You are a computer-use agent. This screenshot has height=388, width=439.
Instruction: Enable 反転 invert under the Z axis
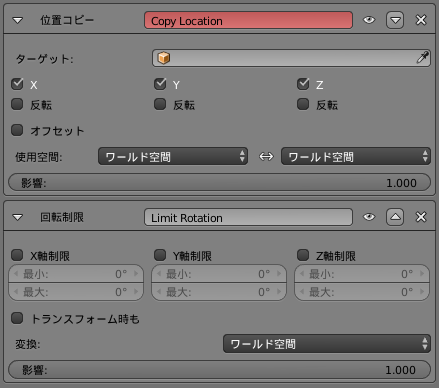click(x=303, y=104)
